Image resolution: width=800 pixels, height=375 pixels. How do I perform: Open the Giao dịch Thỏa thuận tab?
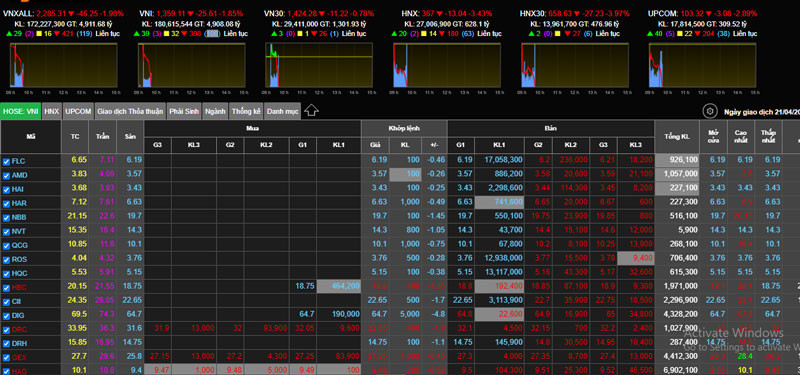tap(130, 111)
